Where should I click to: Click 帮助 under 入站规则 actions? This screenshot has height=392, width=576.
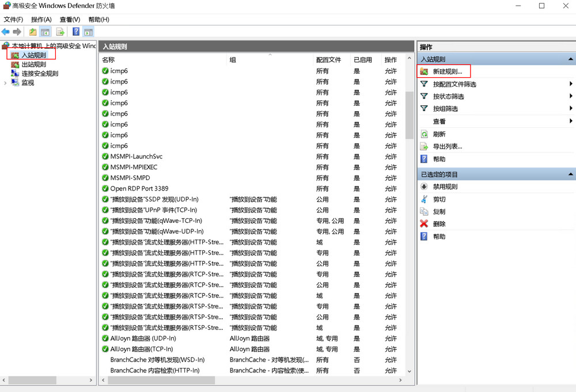pyautogui.click(x=439, y=159)
